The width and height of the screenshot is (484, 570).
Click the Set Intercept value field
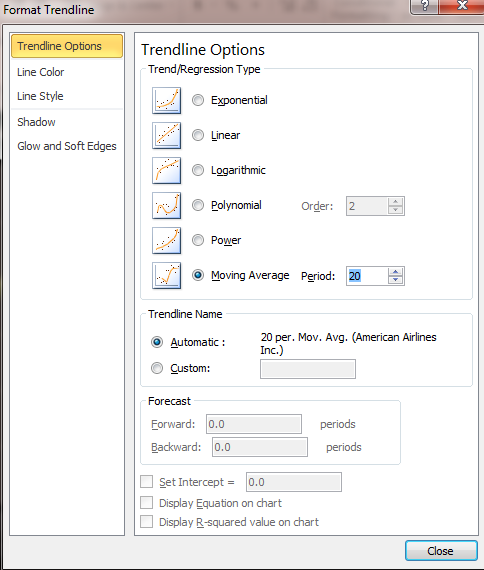294,482
